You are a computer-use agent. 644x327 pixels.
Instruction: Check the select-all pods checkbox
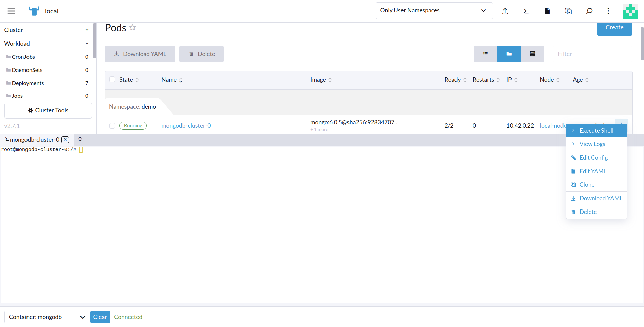112,79
